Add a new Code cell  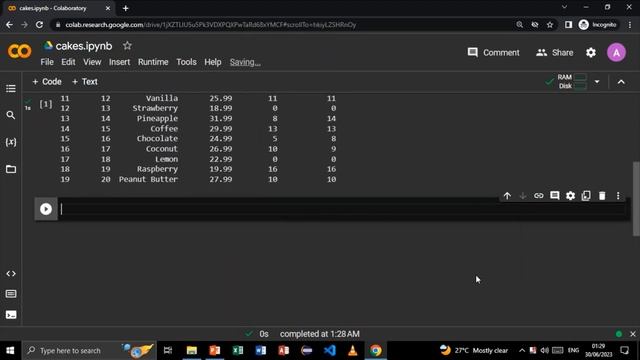(x=47, y=82)
